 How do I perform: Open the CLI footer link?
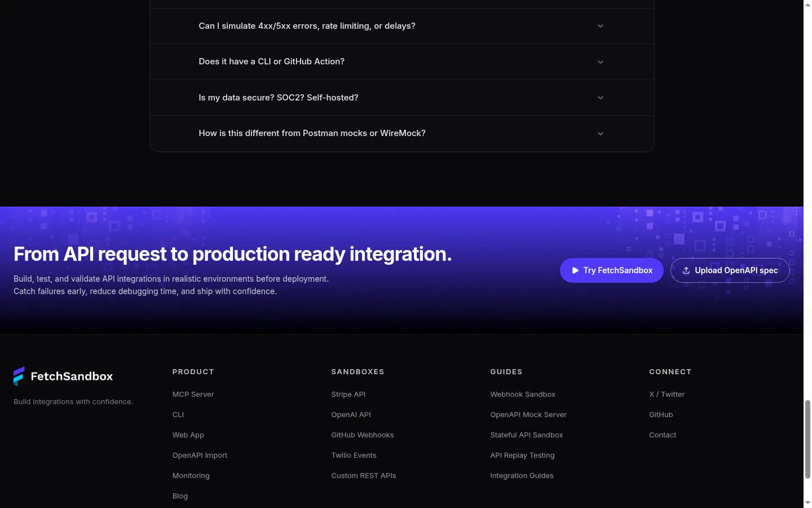pos(178,415)
